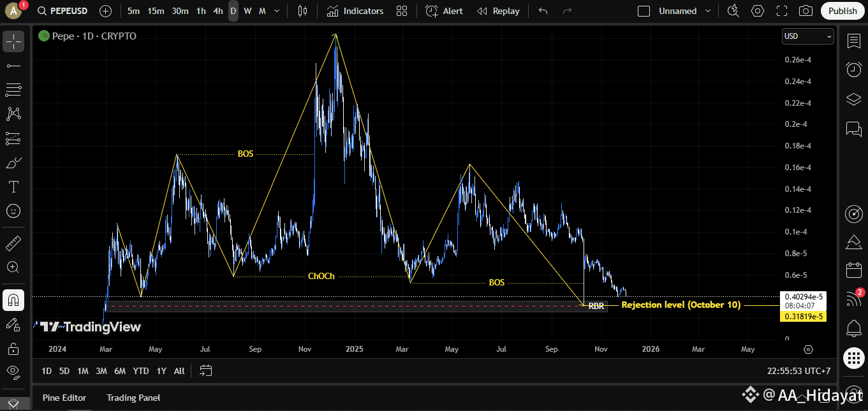Open the target radar screener icon

coord(853,214)
